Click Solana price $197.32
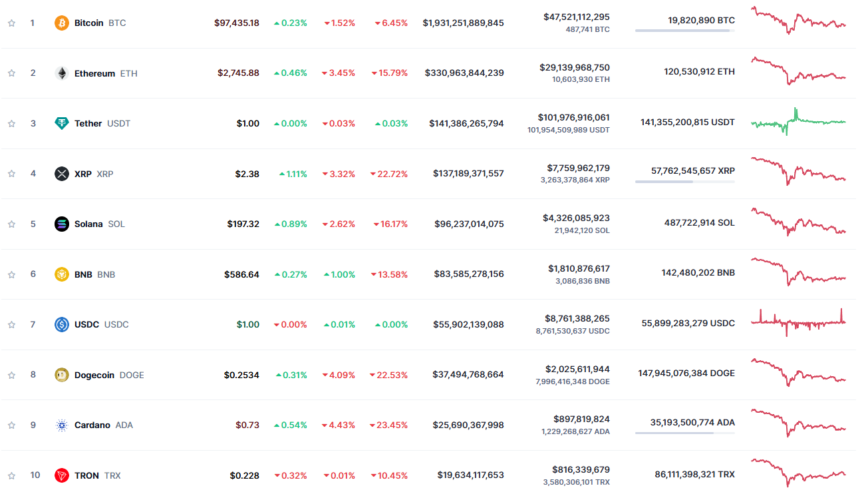The width and height of the screenshot is (868, 494). point(243,224)
